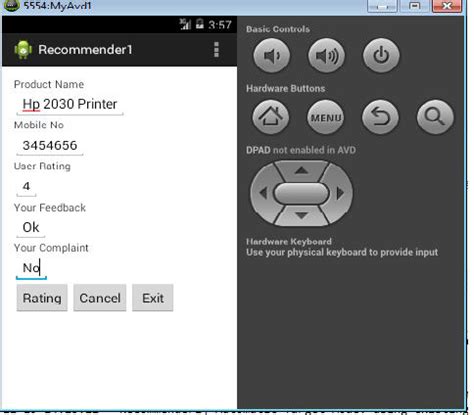
Task: Focus the User Rating field containing 4
Action: click(x=26, y=186)
